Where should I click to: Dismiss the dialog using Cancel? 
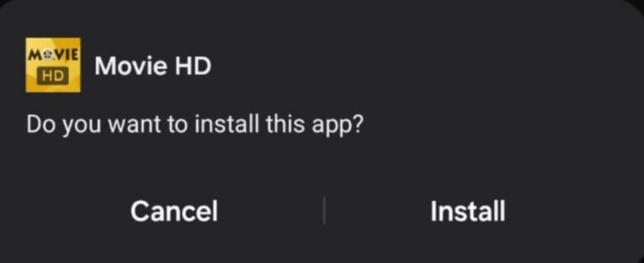tap(174, 211)
